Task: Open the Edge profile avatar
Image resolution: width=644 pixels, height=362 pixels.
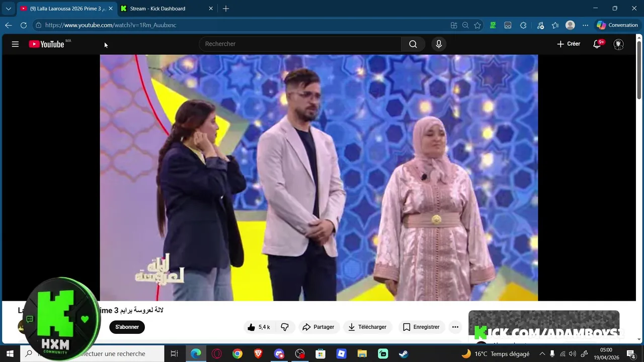Action: pos(570,25)
